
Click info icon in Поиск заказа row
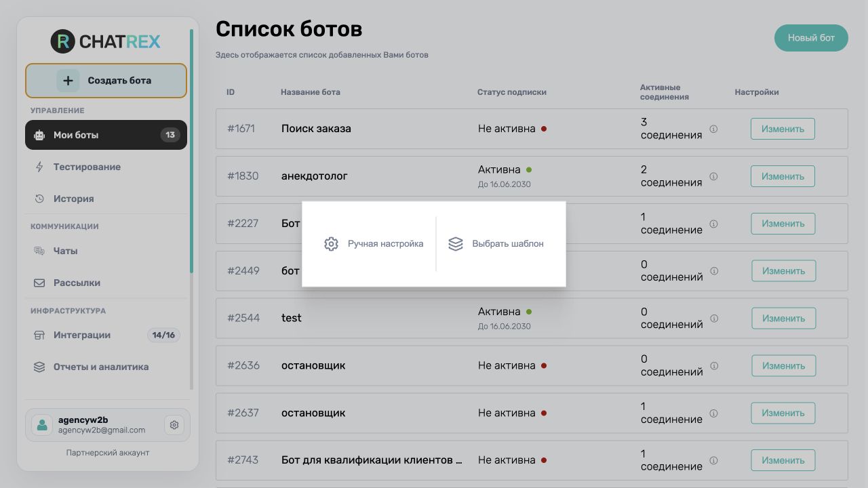[x=713, y=129]
